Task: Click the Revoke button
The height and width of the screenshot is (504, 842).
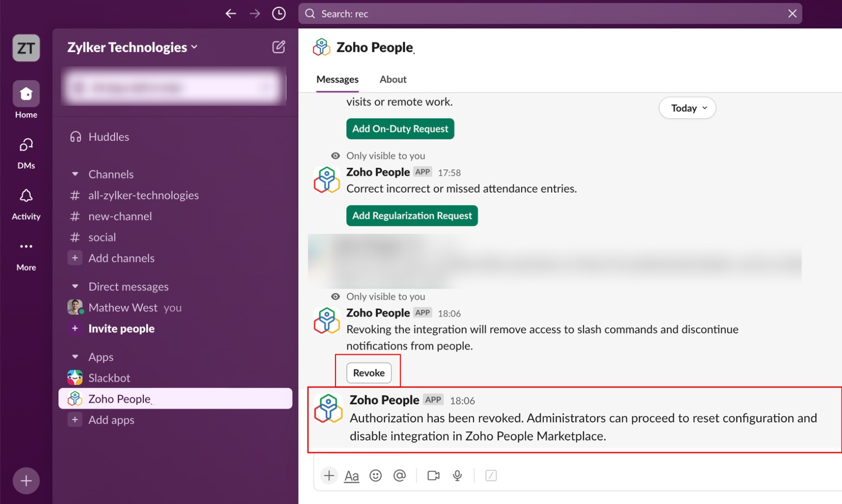Action: (369, 373)
